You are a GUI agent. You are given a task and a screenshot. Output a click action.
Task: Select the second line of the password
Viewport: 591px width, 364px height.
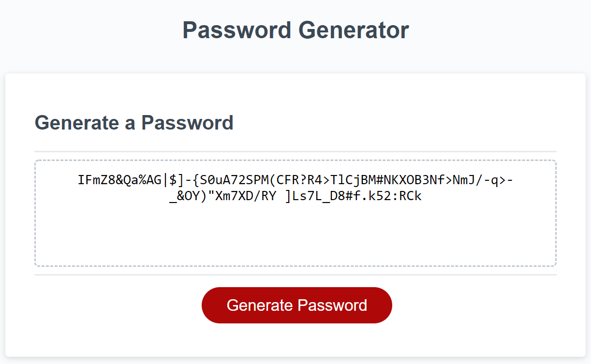(x=296, y=196)
